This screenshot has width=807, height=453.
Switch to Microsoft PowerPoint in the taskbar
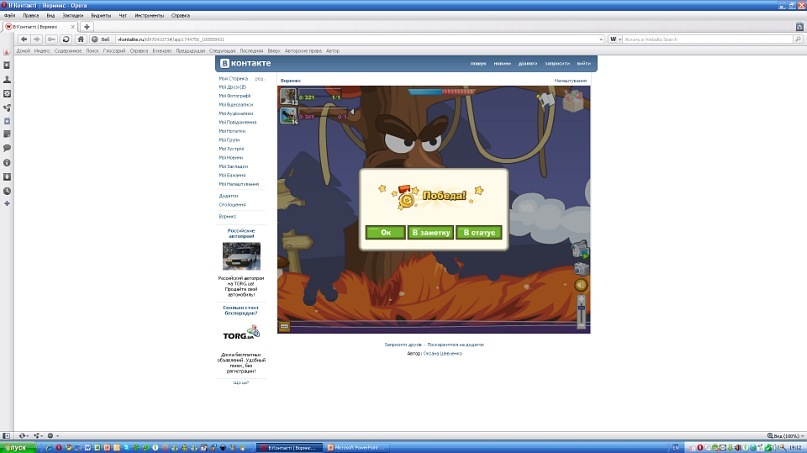pyautogui.click(x=357, y=448)
